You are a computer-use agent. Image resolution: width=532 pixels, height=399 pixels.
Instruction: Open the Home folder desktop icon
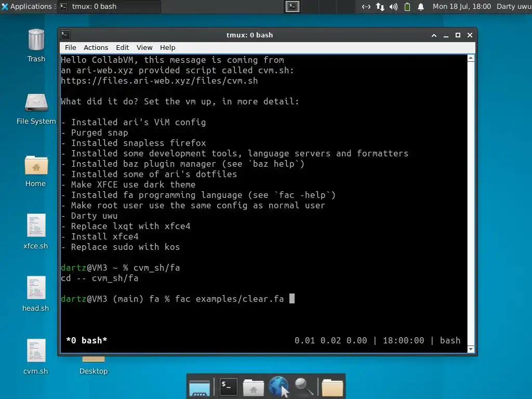36,165
